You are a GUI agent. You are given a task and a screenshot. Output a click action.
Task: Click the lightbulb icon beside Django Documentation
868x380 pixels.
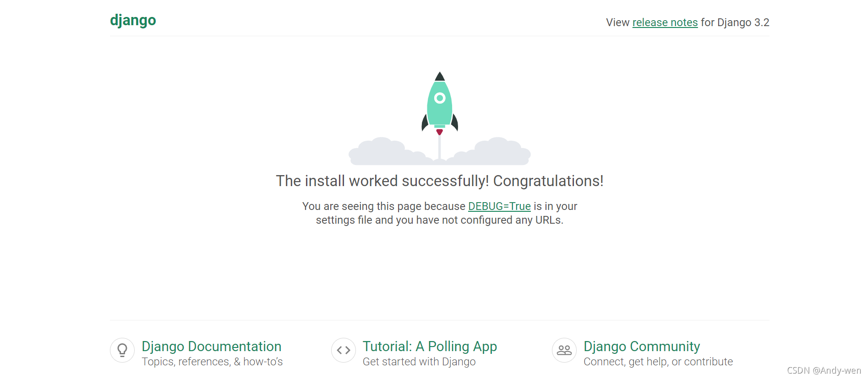[122, 350]
